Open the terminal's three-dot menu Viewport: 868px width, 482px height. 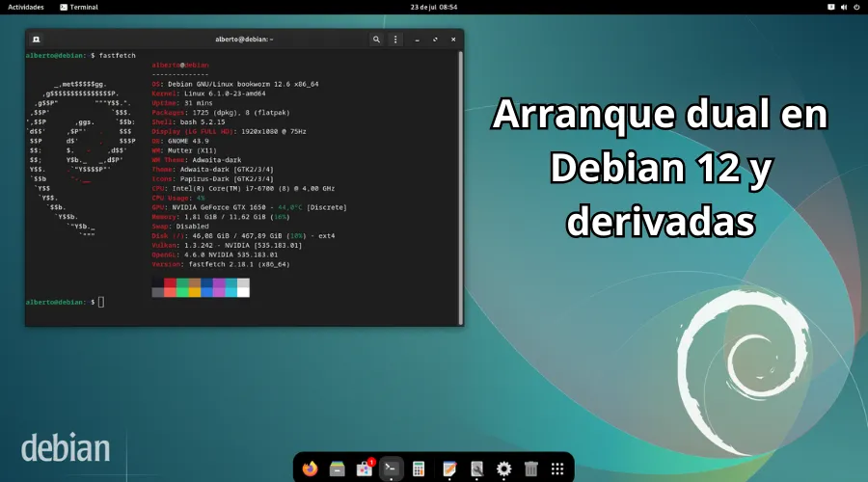395,40
